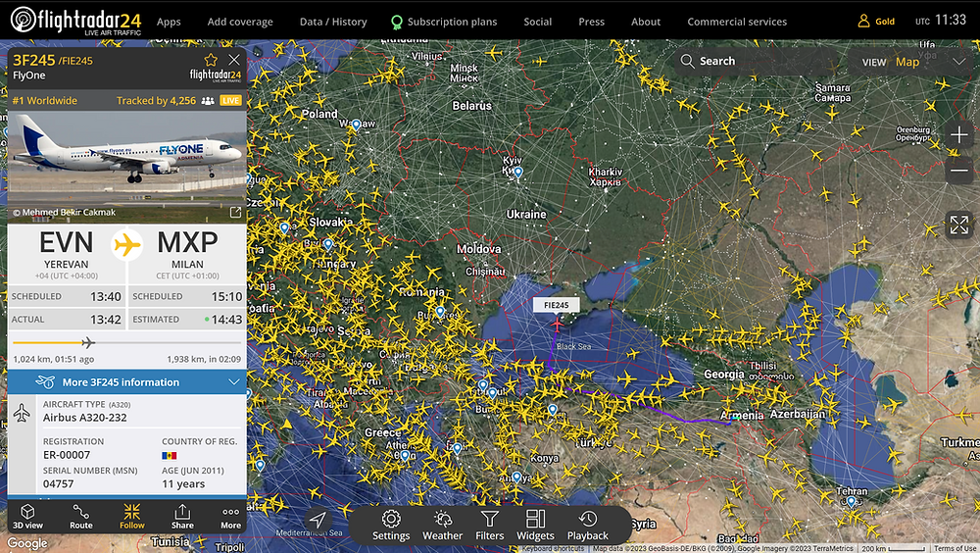
Task: Zoom in the map with plus
Action: (958, 134)
